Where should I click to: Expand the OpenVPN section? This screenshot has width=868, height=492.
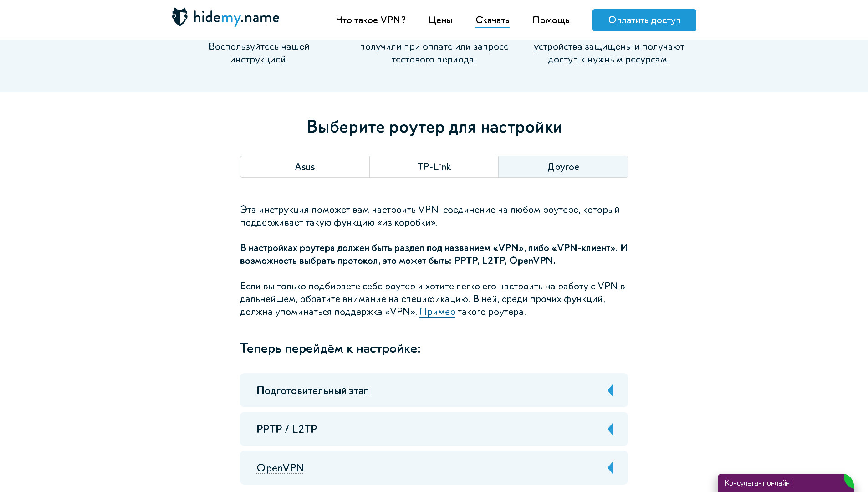click(x=434, y=468)
